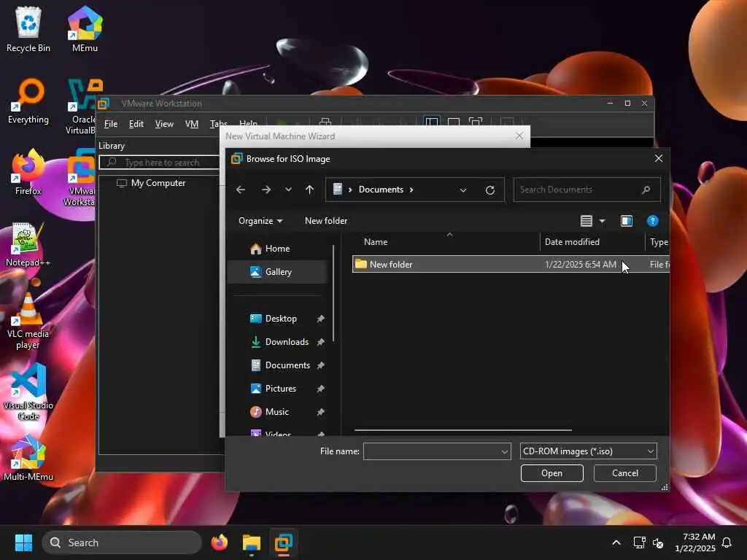Select Home in navigation pane

pos(277,249)
